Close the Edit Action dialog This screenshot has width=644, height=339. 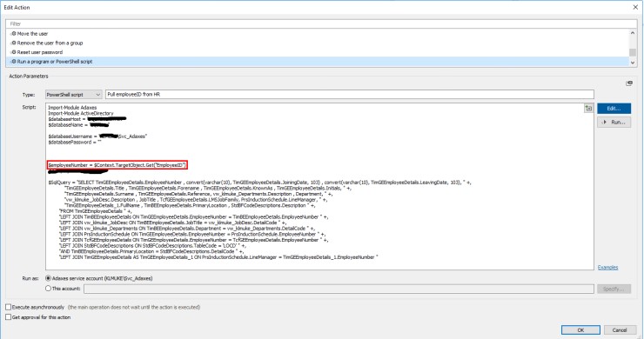635,7
